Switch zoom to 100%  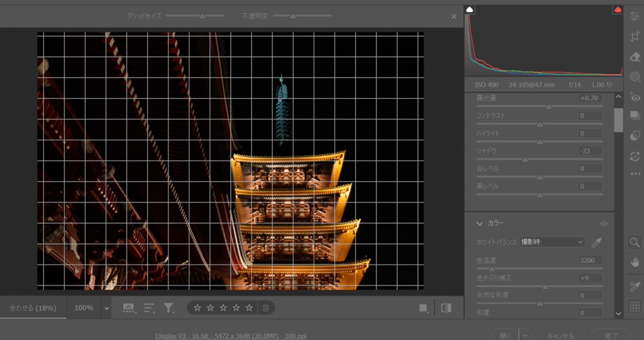click(x=84, y=308)
